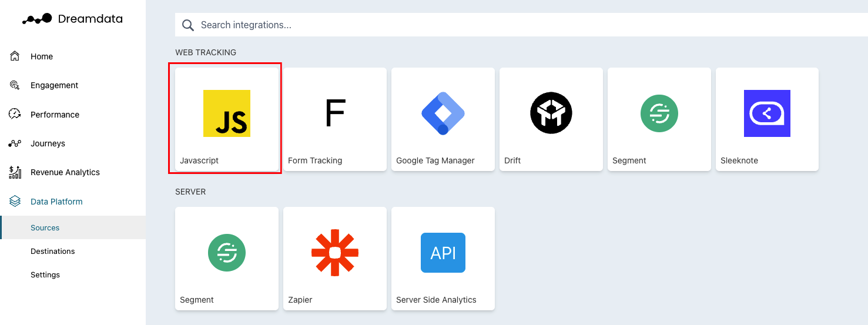Click the WEB TRACKING section heading
This screenshot has width=868, height=325.
point(206,52)
